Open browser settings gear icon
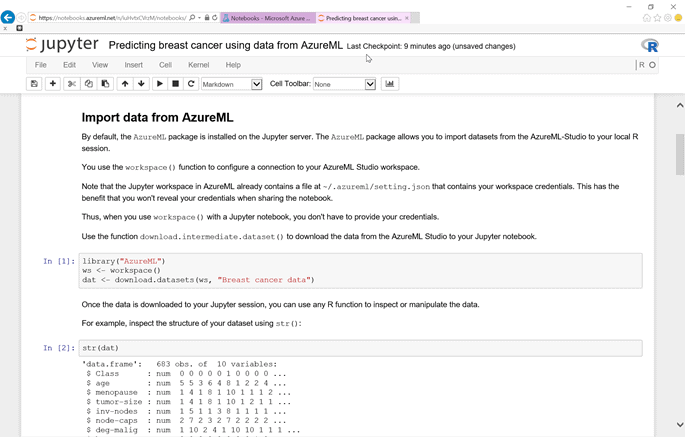The width and height of the screenshot is (685, 437). (x=668, y=18)
